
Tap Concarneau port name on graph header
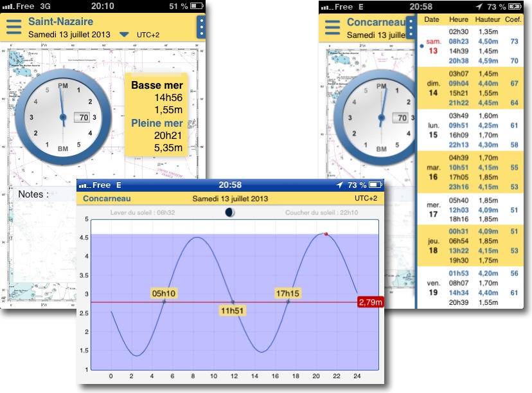point(107,199)
